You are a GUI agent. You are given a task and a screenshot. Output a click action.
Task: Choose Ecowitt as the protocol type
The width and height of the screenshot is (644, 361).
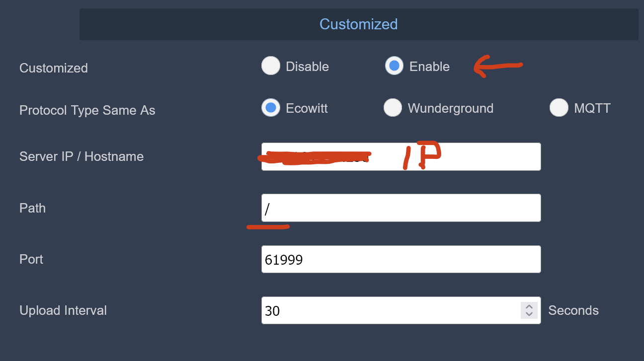click(271, 107)
